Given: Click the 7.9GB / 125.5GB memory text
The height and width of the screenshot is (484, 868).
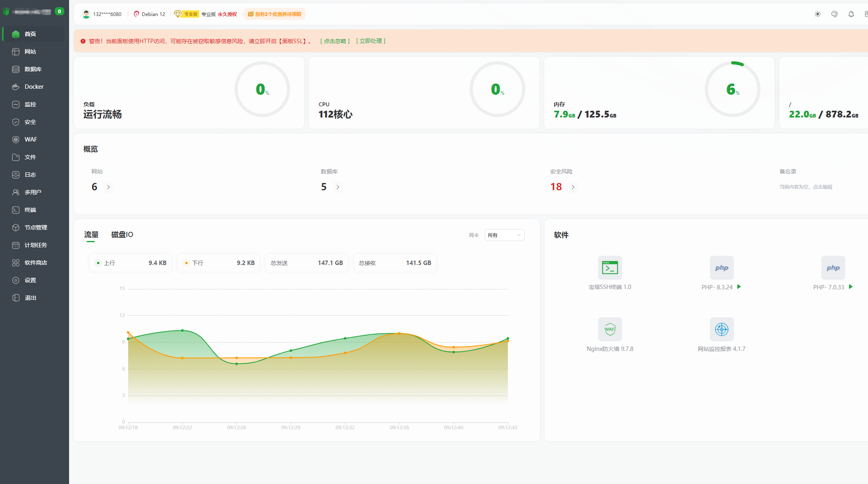Looking at the screenshot, I should tap(585, 114).
